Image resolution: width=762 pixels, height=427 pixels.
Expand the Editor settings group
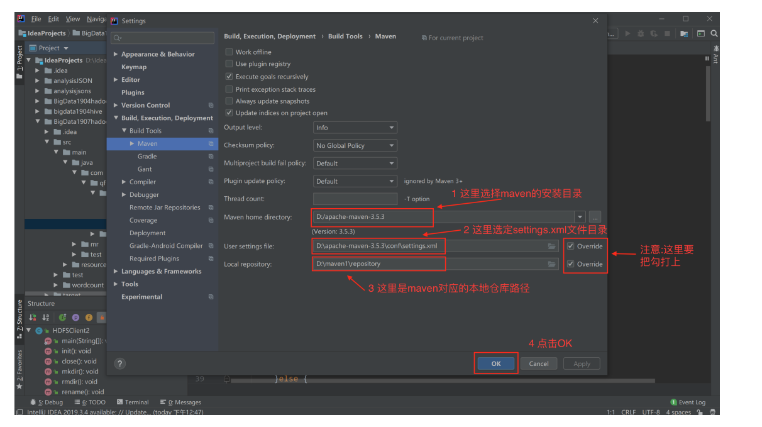point(116,80)
